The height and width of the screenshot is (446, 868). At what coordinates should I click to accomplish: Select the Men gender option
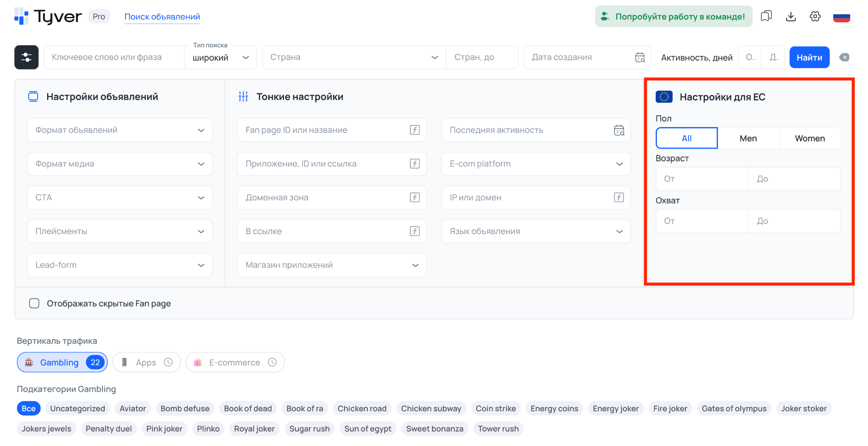click(748, 138)
